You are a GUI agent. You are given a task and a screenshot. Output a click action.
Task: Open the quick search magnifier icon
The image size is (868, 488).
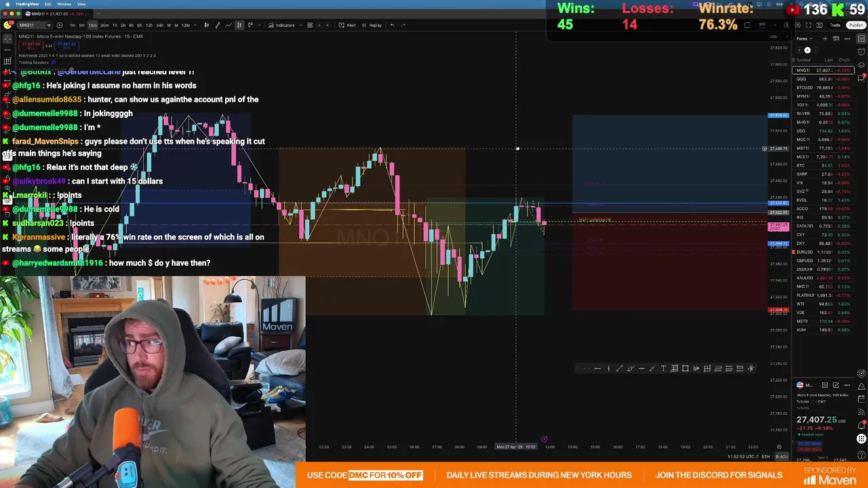787,25
